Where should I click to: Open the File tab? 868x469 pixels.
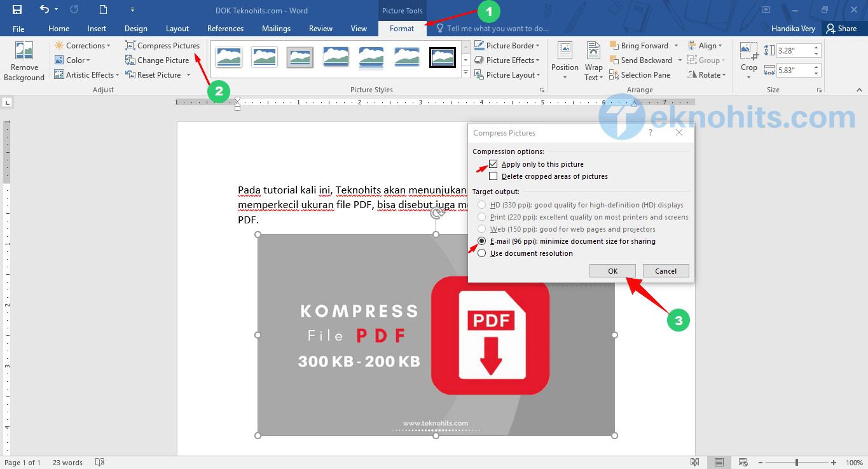(x=18, y=29)
